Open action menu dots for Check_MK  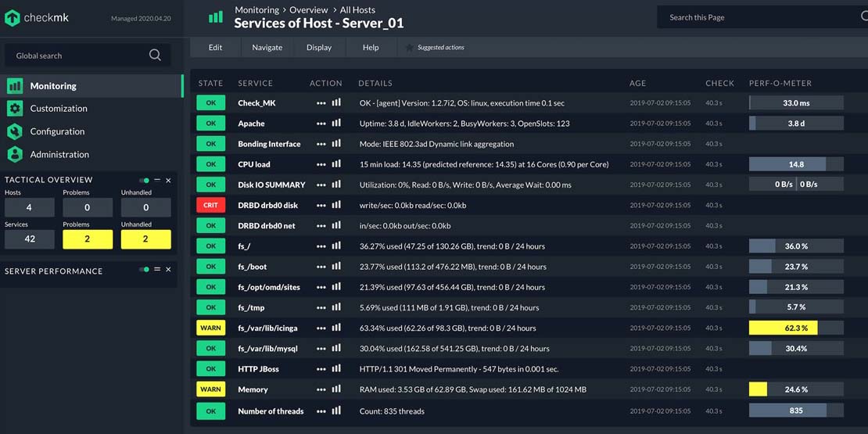click(x=321, y=103)
